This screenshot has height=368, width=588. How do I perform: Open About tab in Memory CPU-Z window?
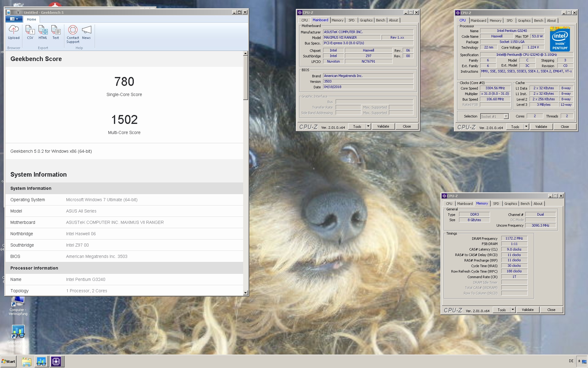(538, 204)
